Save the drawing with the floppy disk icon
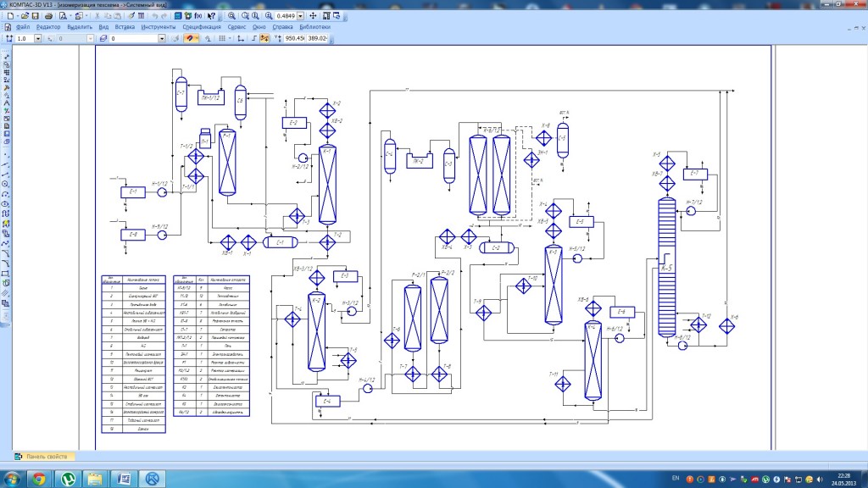Viewport: 868px width, 488px height. [35, 16]
